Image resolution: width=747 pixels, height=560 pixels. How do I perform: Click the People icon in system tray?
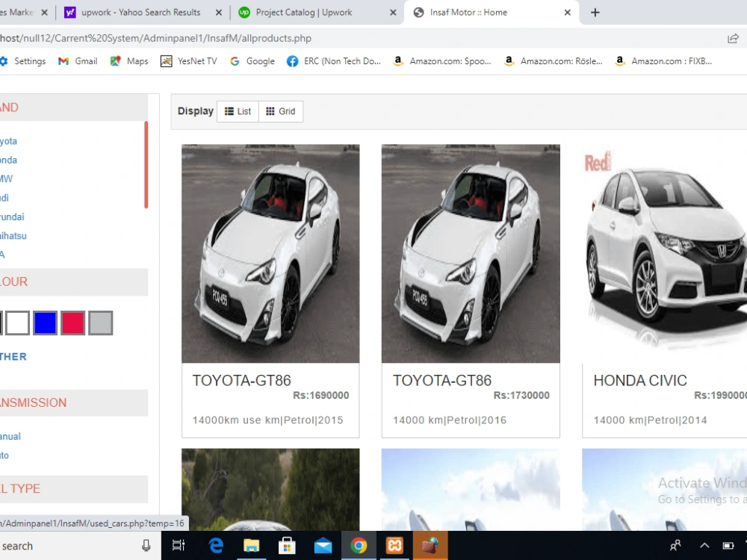675,546
